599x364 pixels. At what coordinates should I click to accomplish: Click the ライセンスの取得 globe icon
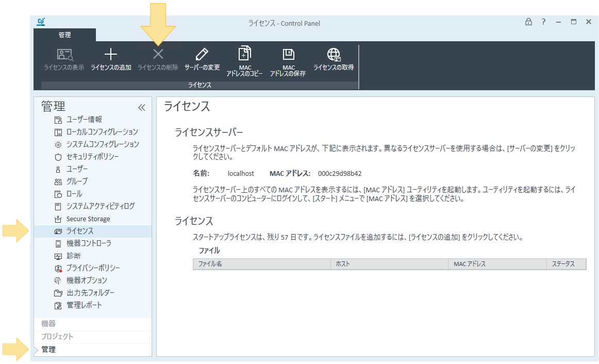[334, 55]
